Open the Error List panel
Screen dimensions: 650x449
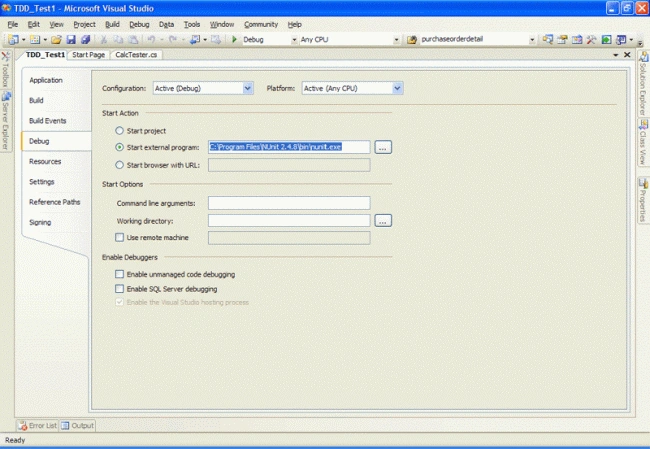tap(37, 425)
